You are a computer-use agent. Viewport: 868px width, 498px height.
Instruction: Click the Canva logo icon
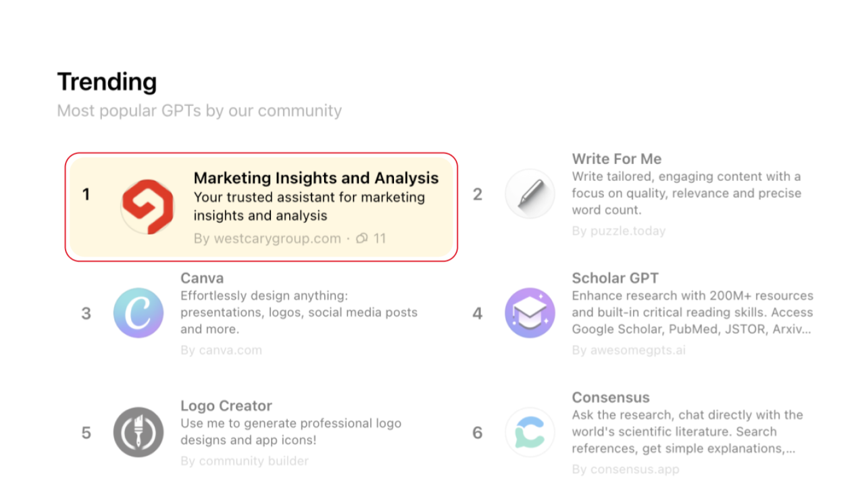139,313
